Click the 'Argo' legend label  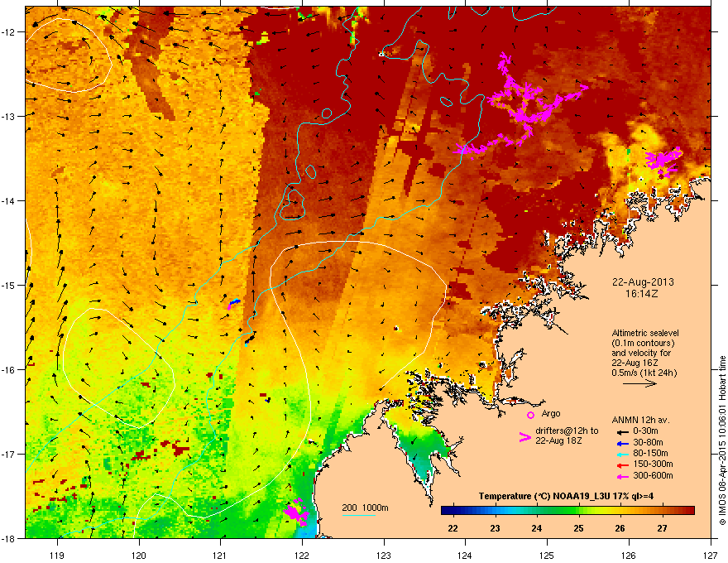(551, 413)
